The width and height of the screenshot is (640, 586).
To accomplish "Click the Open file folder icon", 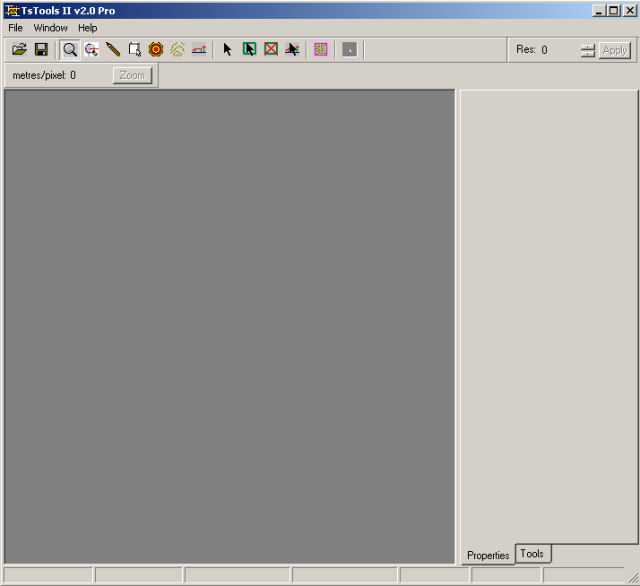I will [x=19, y=49].
